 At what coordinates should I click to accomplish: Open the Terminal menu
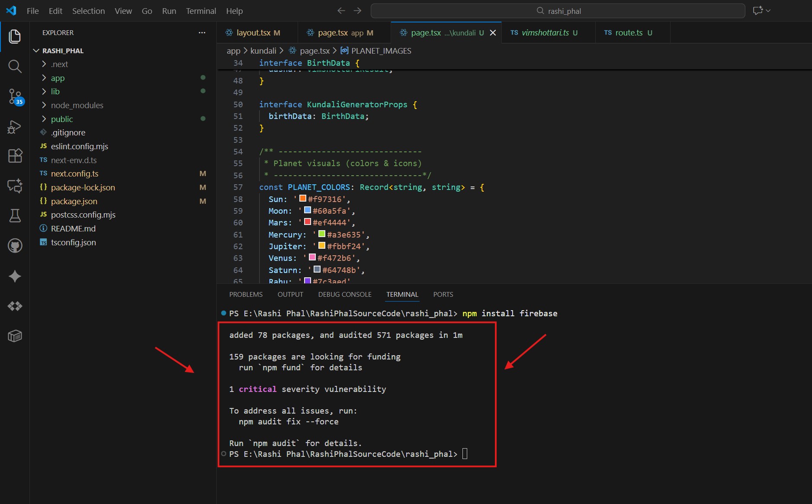tap(201, 11)
